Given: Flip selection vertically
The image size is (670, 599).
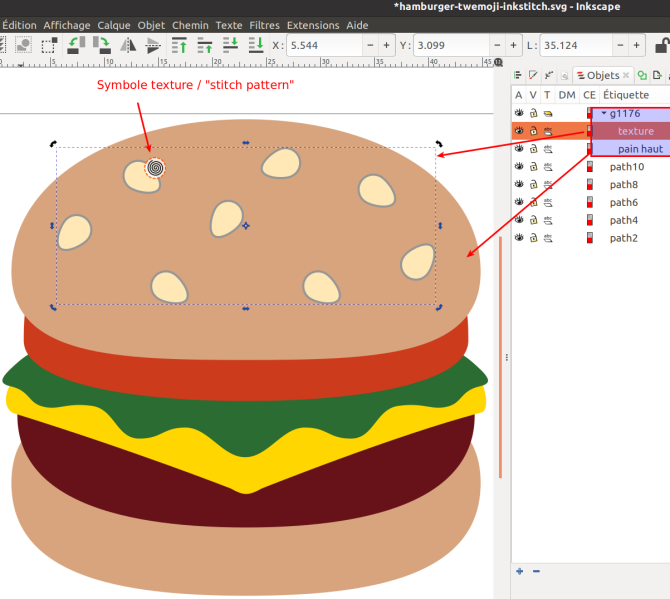Looking at the screenshot, I should [153, 45].
